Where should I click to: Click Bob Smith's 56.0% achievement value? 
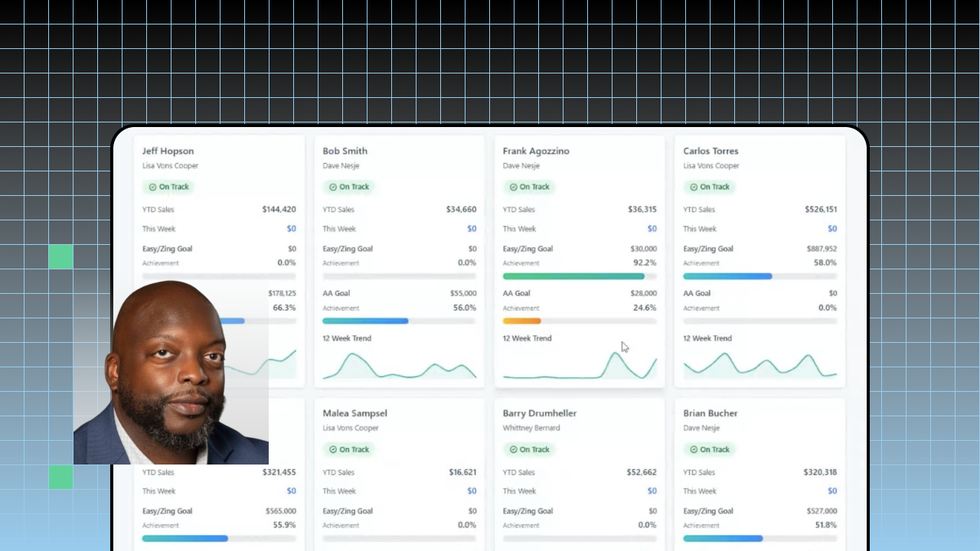tap(465, 308)
